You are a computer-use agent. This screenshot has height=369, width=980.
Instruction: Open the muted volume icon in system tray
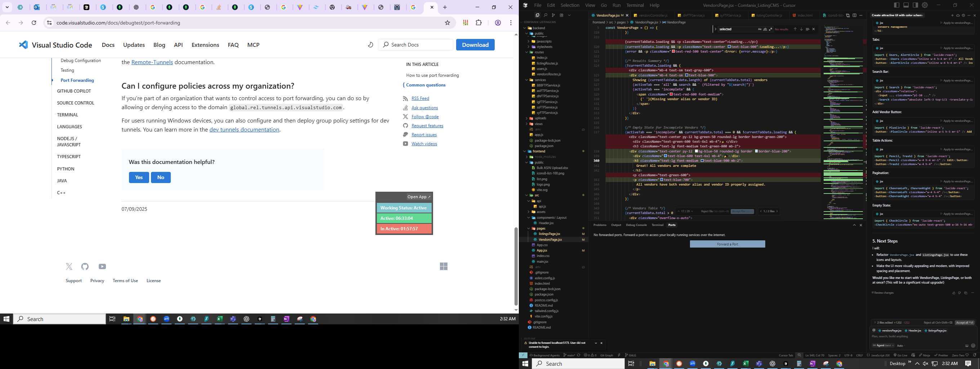coord(925,364)
